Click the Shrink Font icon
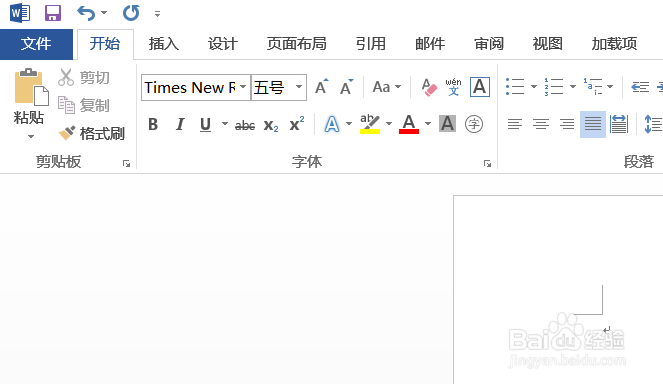 347,87
